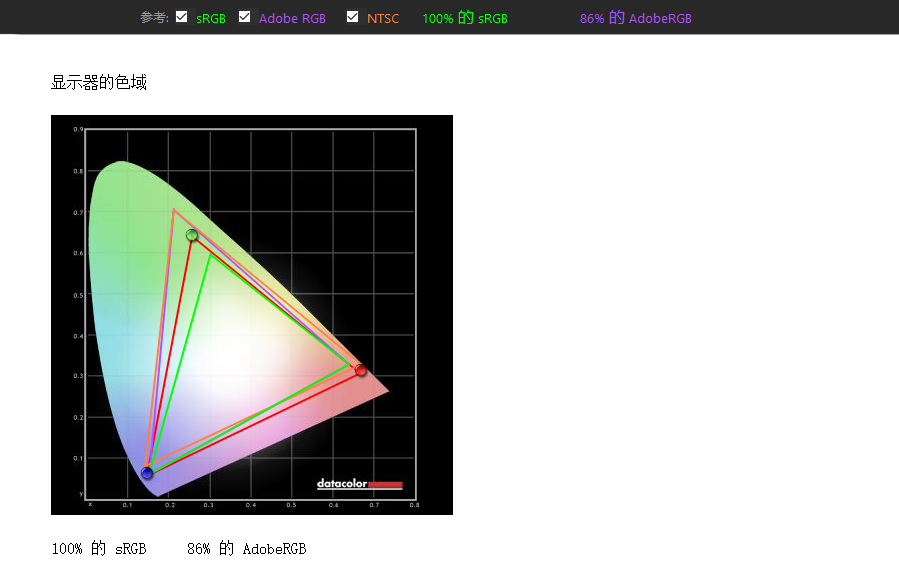Click the green sRGB triangle's top vertex

(209, 254)
